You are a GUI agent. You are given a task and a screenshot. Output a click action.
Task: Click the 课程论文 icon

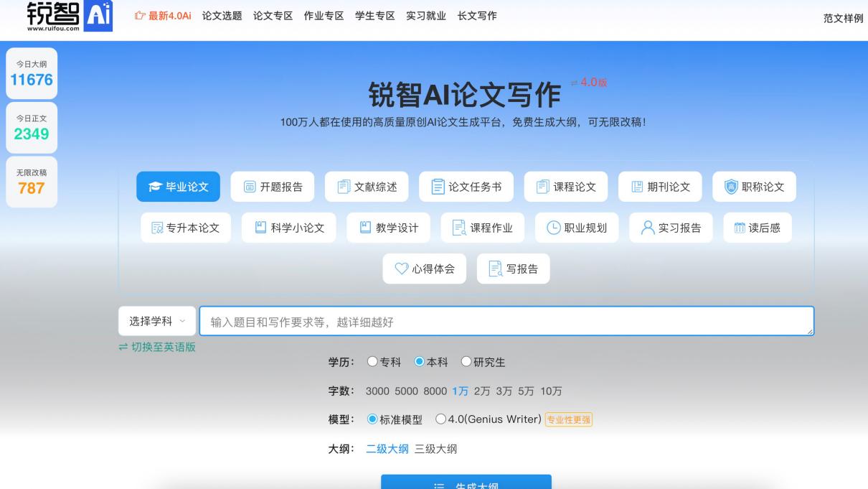coord(542,187)
